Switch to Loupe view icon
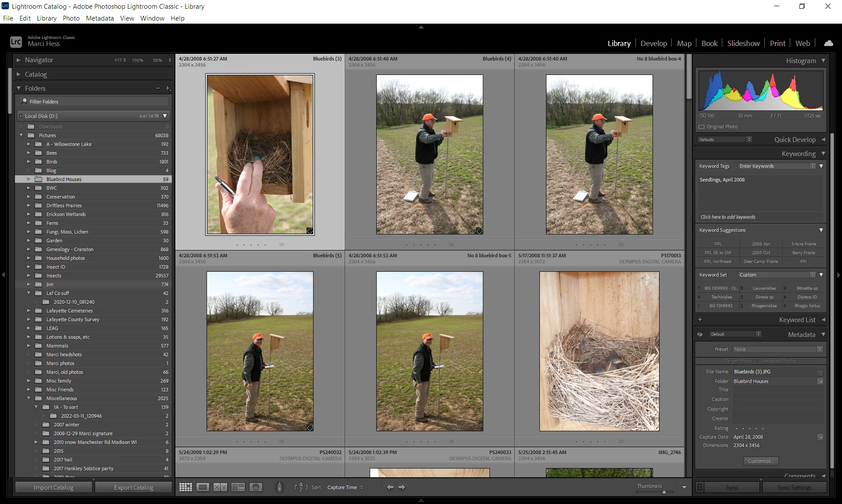The image size is (842, 504). click(x=203, y=487)
